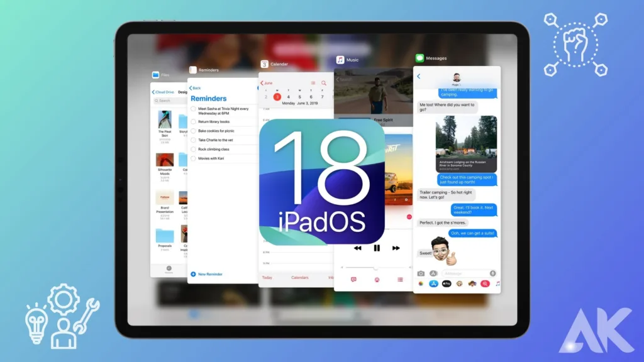Open Hugo's contact avatar in Messages
The image size is (644, 362).
click(457, 77)
